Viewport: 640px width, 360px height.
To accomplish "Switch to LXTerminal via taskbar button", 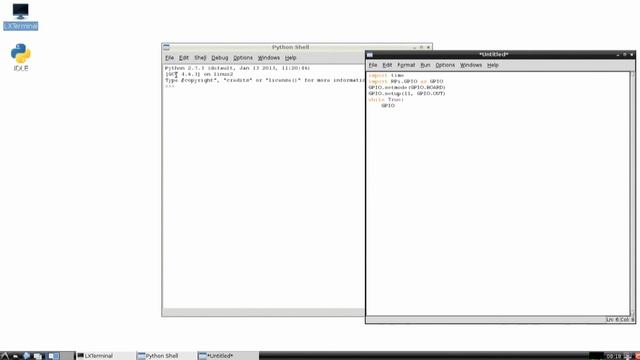I will click(105, 356).
